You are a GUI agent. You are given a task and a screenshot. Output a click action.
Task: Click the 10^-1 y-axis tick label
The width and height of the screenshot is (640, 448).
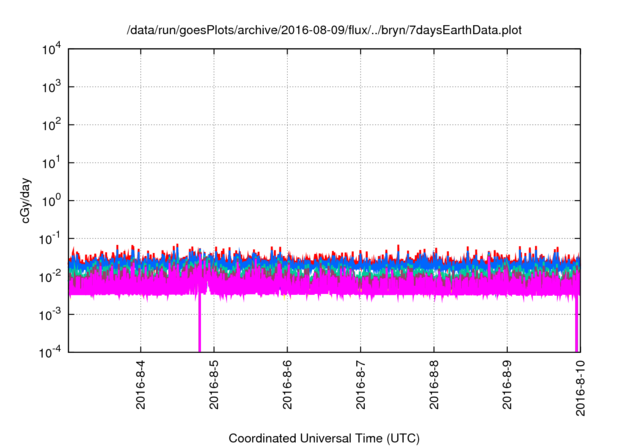50,239
